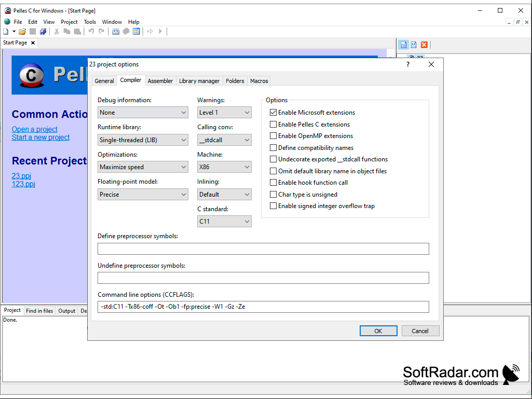The width and height of the screenshot is (532, 399).
Task: Click the highlighted document icon in right panel toolbar
Action: (403, 45)
